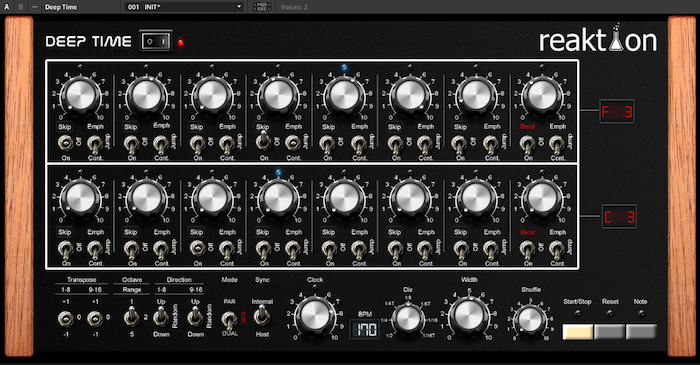Click the Clock knob
The image size is (700, 365).
pos(315,315)
